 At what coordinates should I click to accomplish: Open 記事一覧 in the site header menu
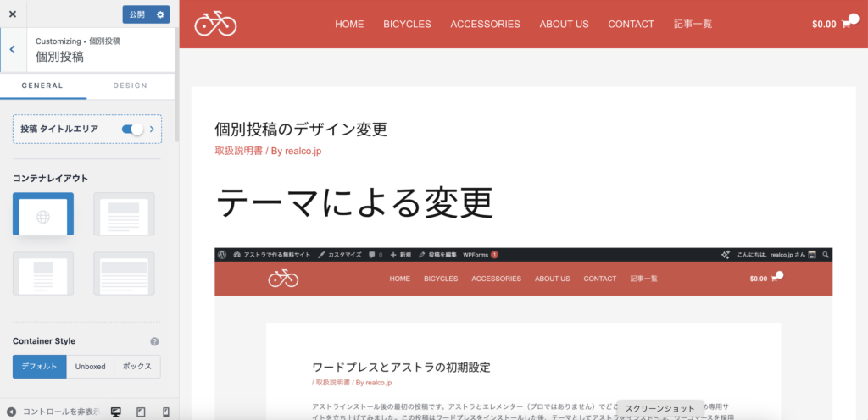(x=693, y=25)
